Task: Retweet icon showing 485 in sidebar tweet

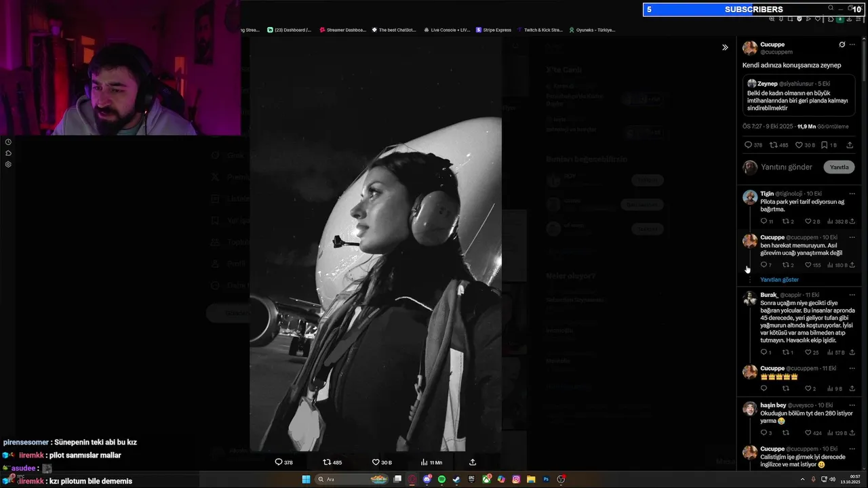Action: 773,145
